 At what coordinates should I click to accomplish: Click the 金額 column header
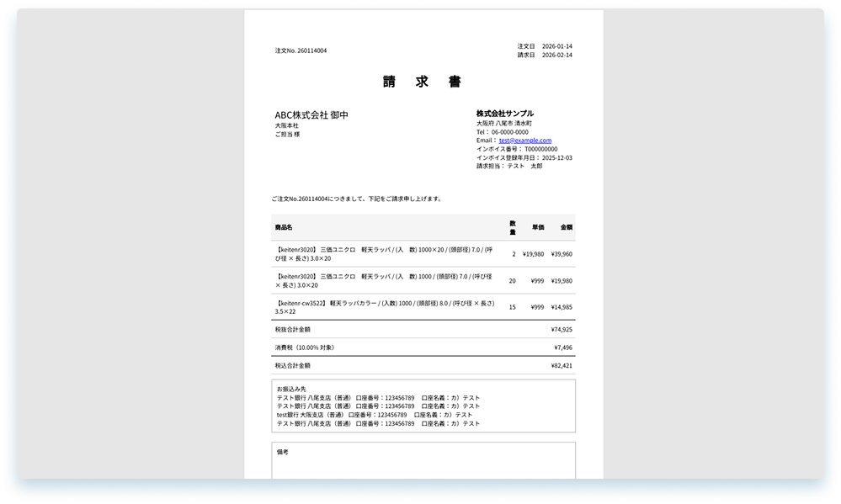566,227
